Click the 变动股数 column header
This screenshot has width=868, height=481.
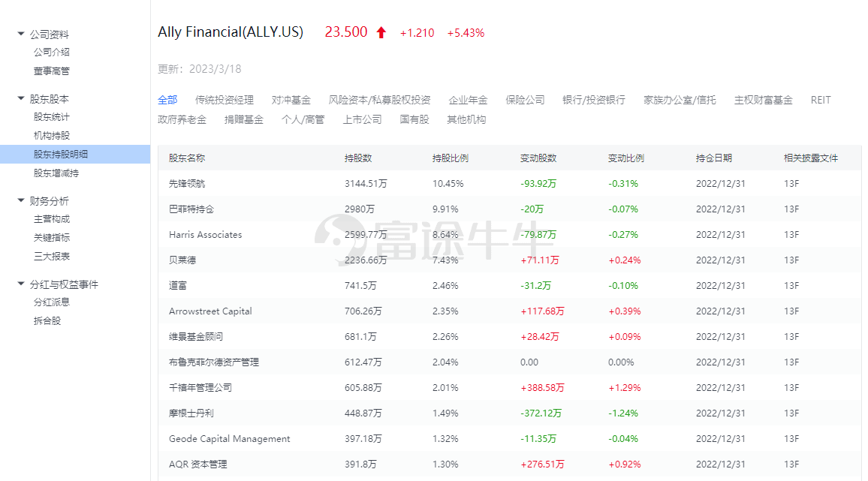pos(538,158)
